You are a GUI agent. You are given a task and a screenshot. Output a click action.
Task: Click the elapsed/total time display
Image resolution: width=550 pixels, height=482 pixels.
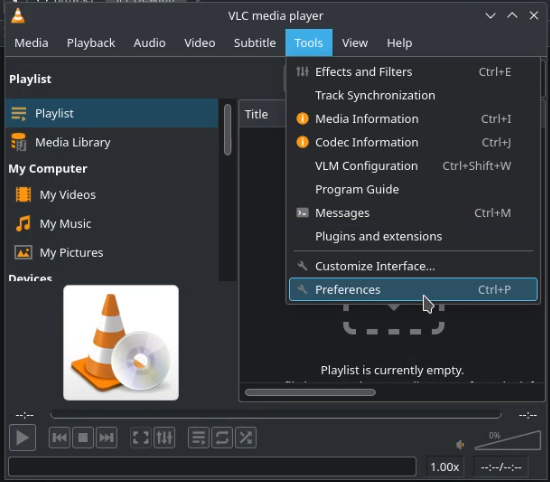coord(501,467)
